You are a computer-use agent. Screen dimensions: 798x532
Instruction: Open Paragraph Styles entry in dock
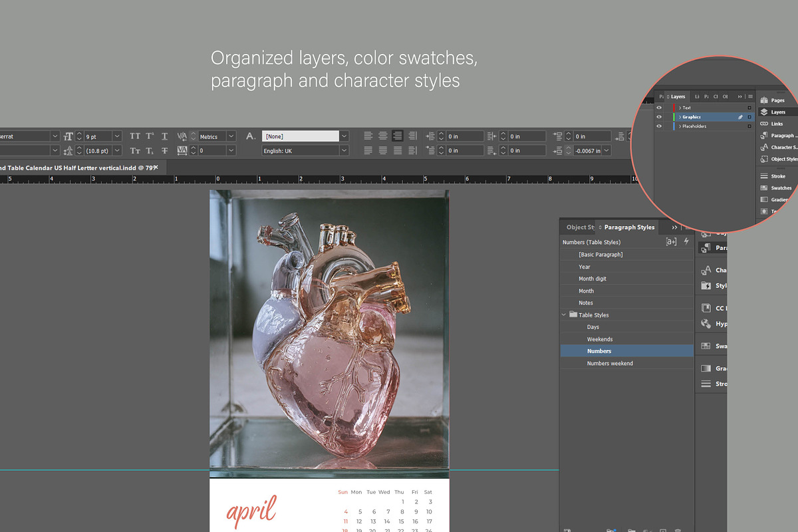pyautogui.click(x=713, y=248)
